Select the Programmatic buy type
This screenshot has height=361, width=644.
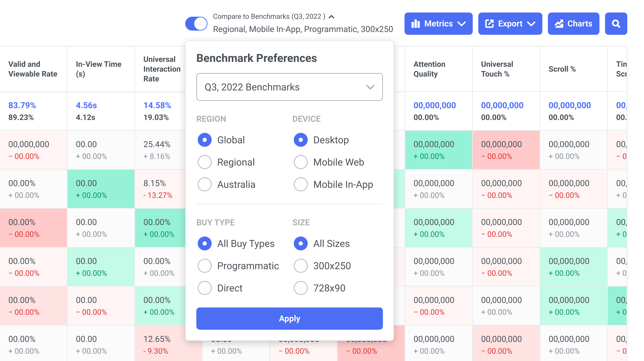(204, 265)
